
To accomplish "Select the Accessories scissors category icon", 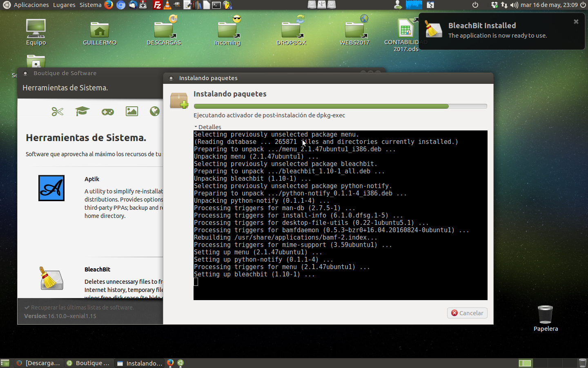I will tap(58, 111).
